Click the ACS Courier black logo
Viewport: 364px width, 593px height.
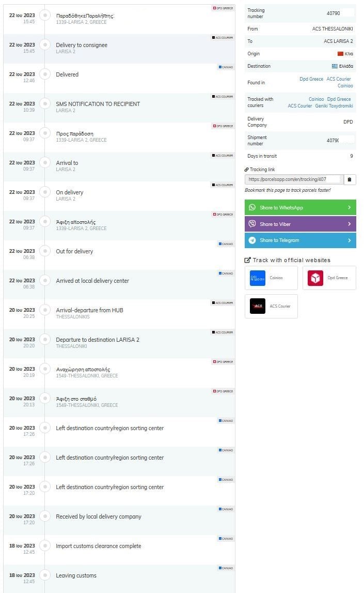tap(258, 306)
